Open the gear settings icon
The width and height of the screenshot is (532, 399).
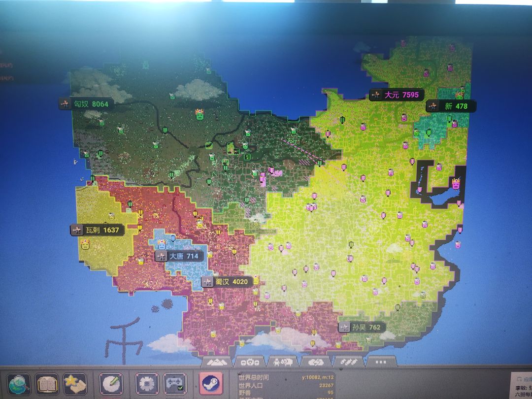[x=147, y=384]
